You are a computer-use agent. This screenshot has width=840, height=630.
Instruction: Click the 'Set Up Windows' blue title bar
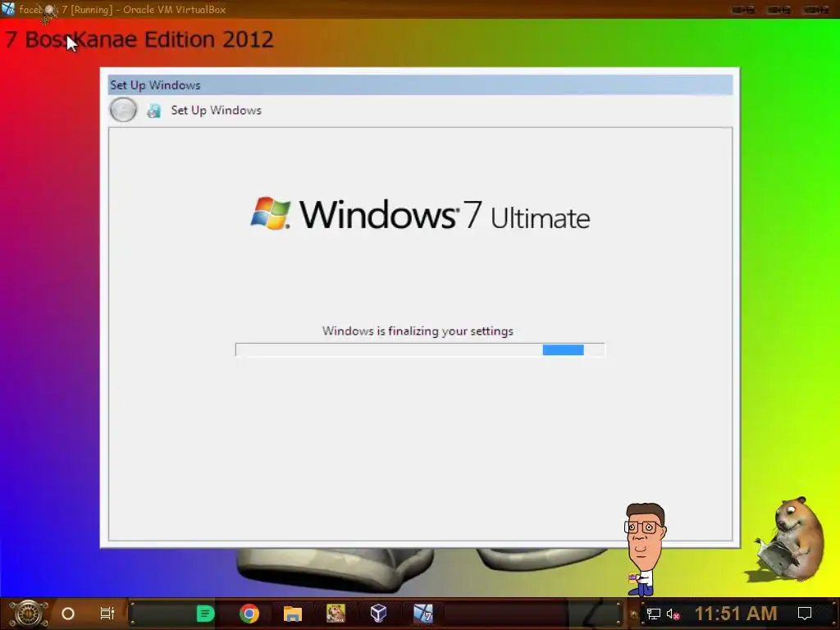[421, 85]
